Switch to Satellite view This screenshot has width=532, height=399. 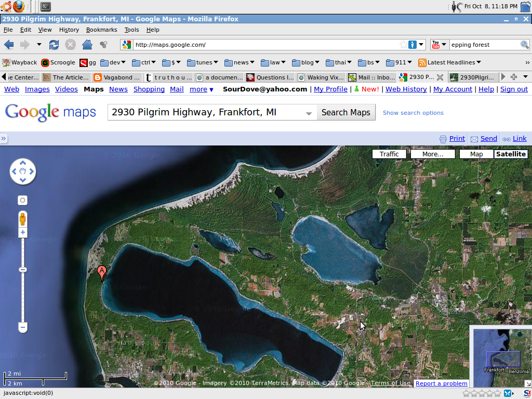(x=511, y=154)
